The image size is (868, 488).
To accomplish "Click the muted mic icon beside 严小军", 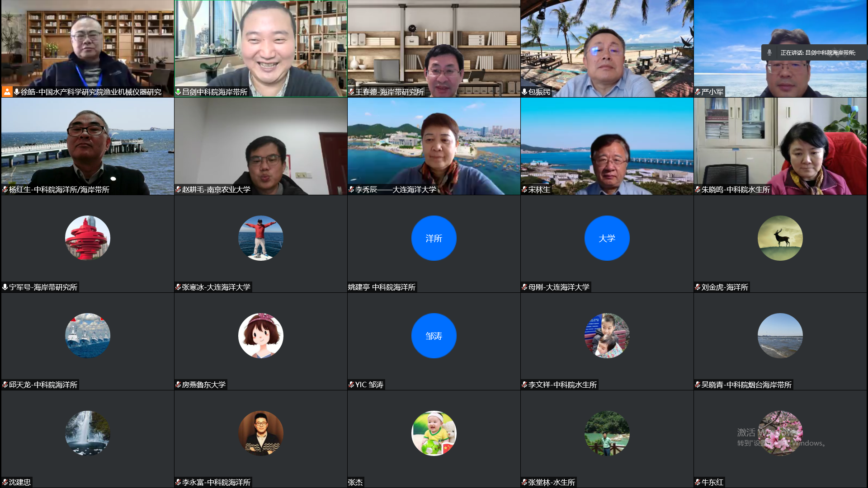I will pos(698,92).
